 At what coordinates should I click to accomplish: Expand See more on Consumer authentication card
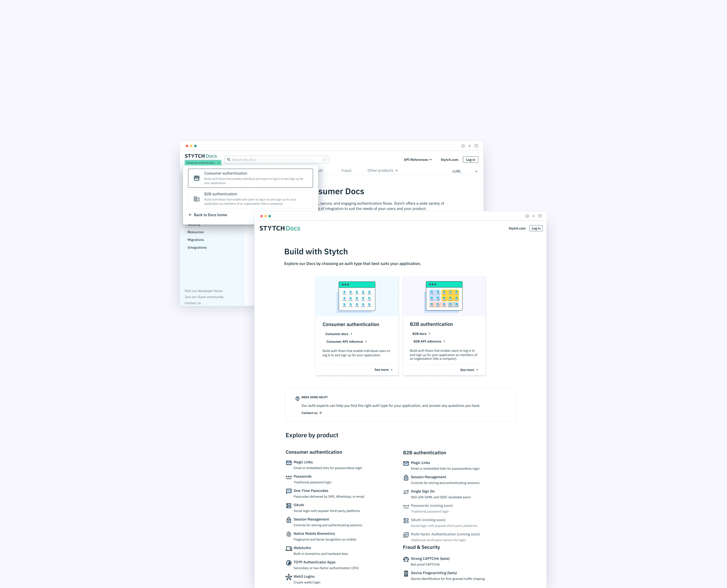pyautogui.click(x=383, y=370)
